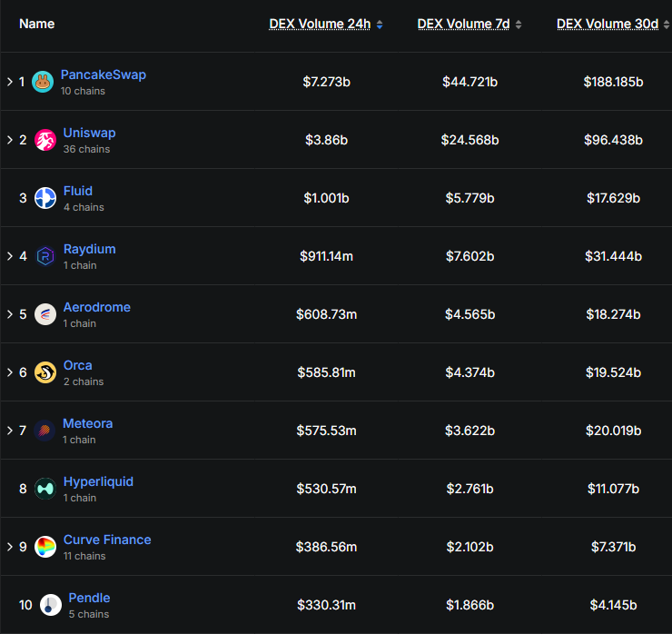
Task: Click Orca 7d volume $4.374b
Action: [470, 372]
